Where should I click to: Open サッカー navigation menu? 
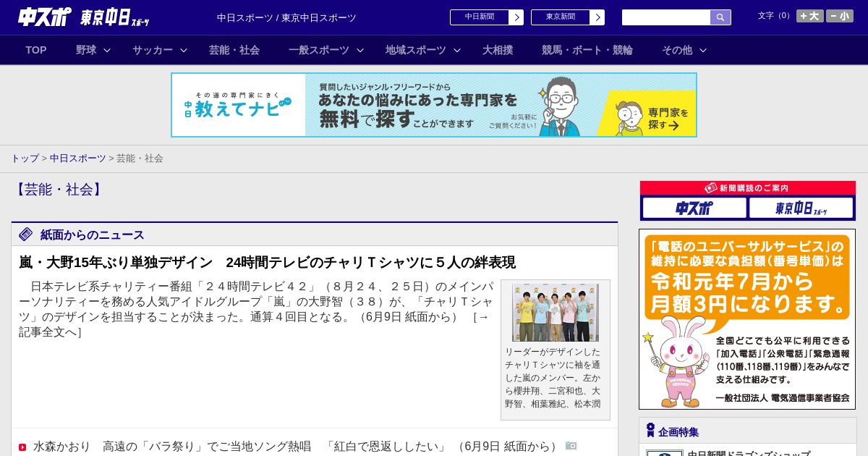tap(153, 50)
